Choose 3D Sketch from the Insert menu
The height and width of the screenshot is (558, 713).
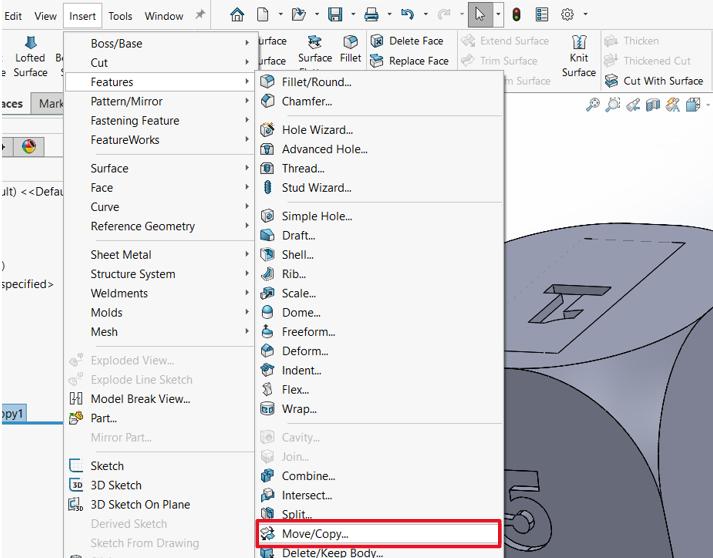click(x=159, y=485)
